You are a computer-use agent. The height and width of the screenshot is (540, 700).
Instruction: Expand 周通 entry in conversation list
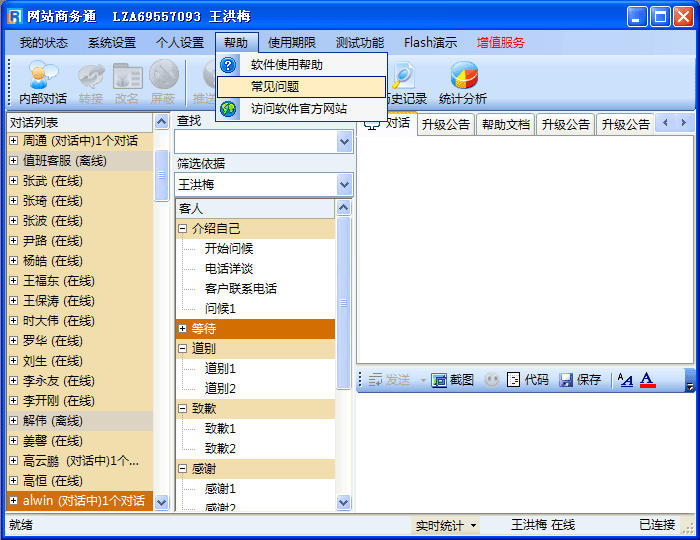[x=13, y=141]
